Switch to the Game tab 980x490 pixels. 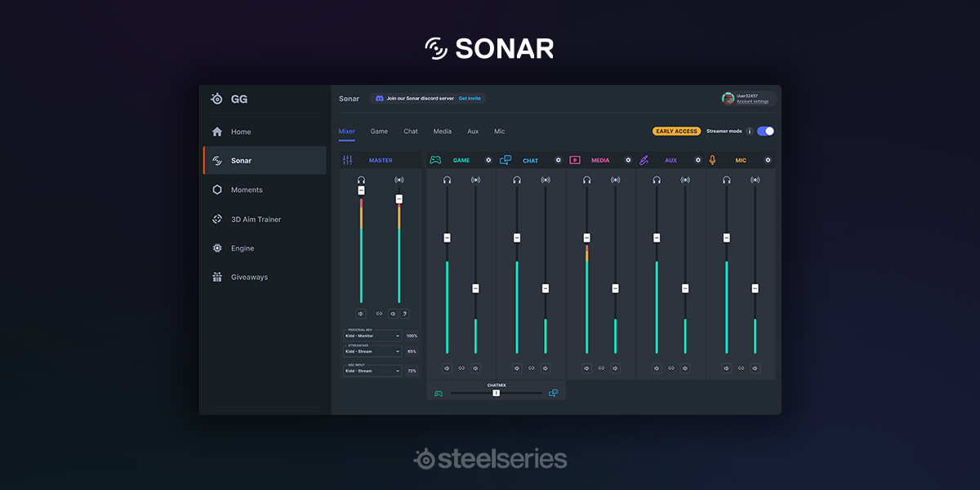379,131
